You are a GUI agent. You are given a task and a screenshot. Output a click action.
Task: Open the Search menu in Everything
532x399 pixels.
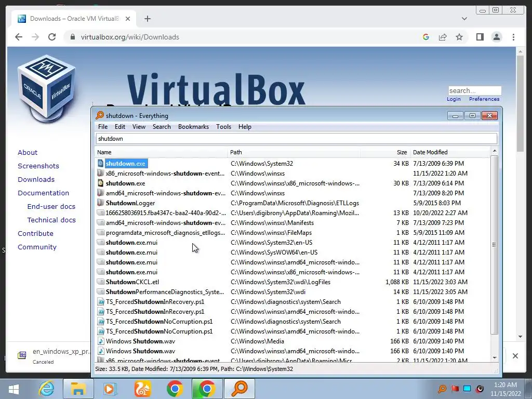162,127
